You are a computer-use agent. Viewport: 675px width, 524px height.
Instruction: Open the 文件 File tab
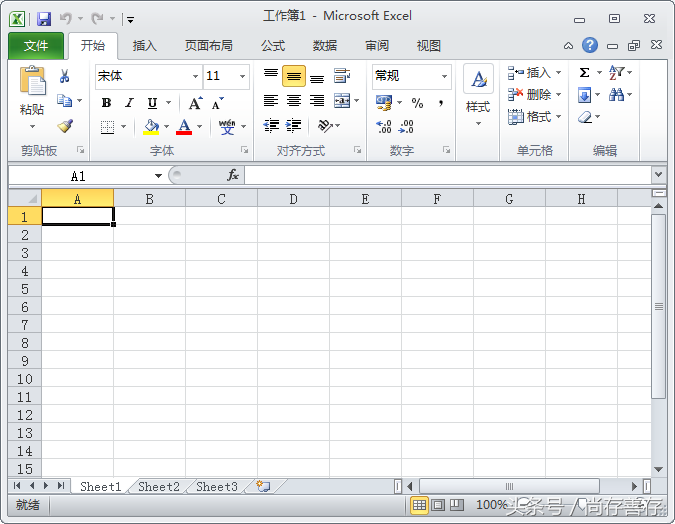click(x=36, y=46)
